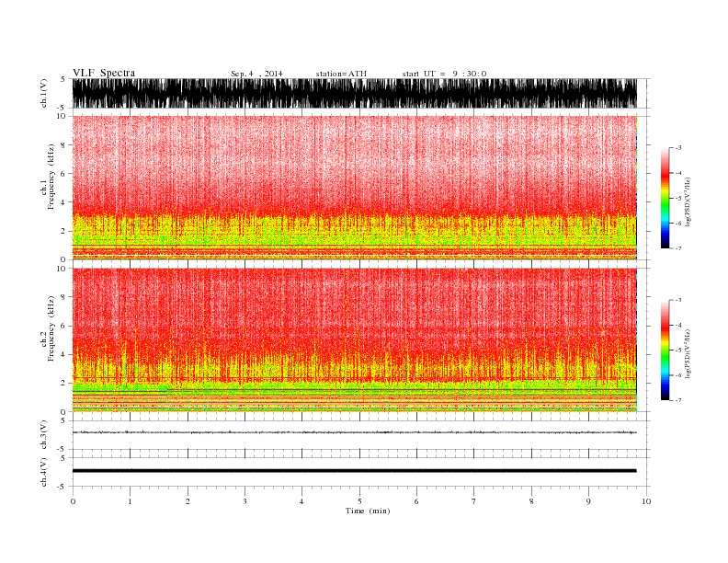Select the "start UT = 9 :30: 0" text

[444, 74]
